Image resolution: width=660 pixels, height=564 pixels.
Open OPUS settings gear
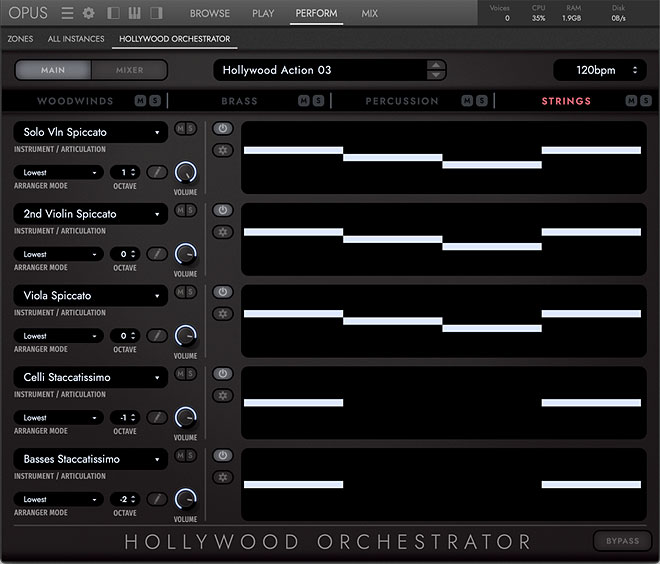88,13
